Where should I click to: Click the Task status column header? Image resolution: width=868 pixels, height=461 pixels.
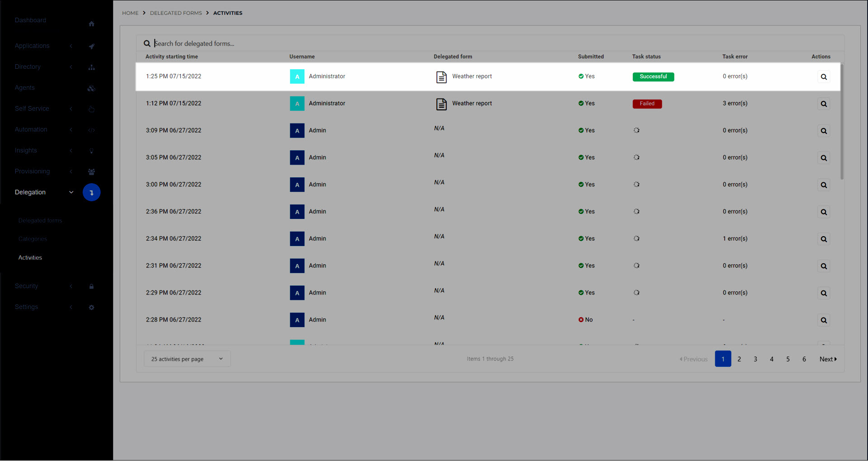(646, 57)
